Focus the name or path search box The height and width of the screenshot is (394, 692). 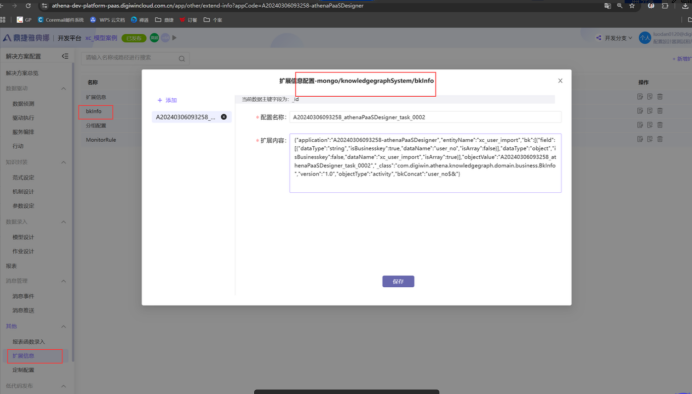point(135,58)
